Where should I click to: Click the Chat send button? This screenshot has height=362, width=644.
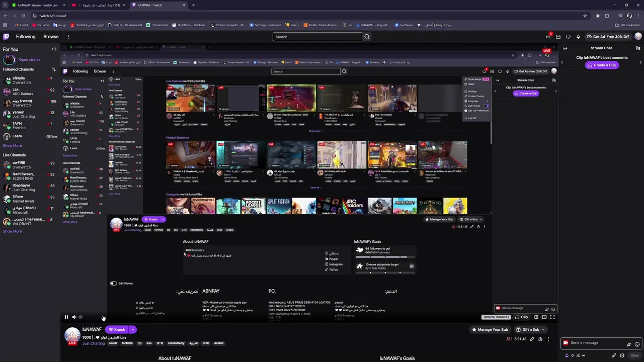[x=634, y=355]
